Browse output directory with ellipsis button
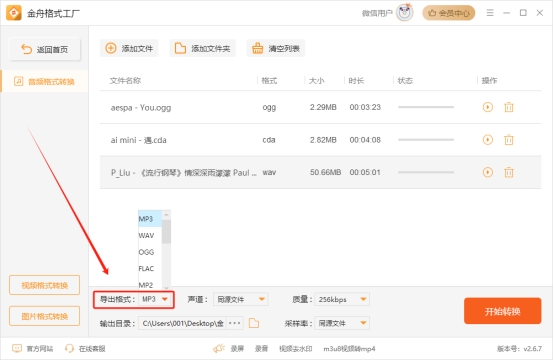This screenshot has height=360, width=554. pos(235,323)
